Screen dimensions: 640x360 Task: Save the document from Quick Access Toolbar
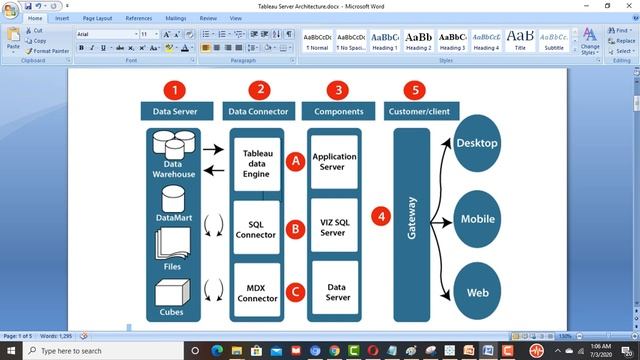28,6
